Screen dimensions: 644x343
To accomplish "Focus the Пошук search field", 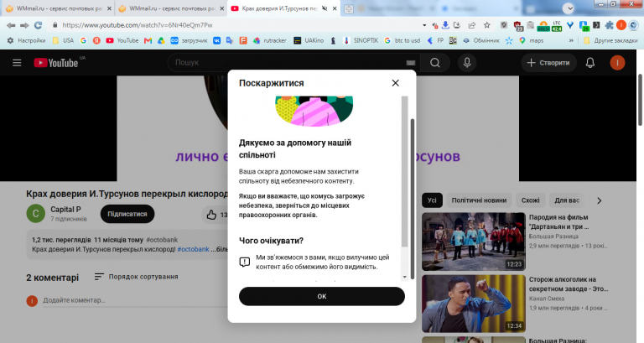I will [288, 62].
